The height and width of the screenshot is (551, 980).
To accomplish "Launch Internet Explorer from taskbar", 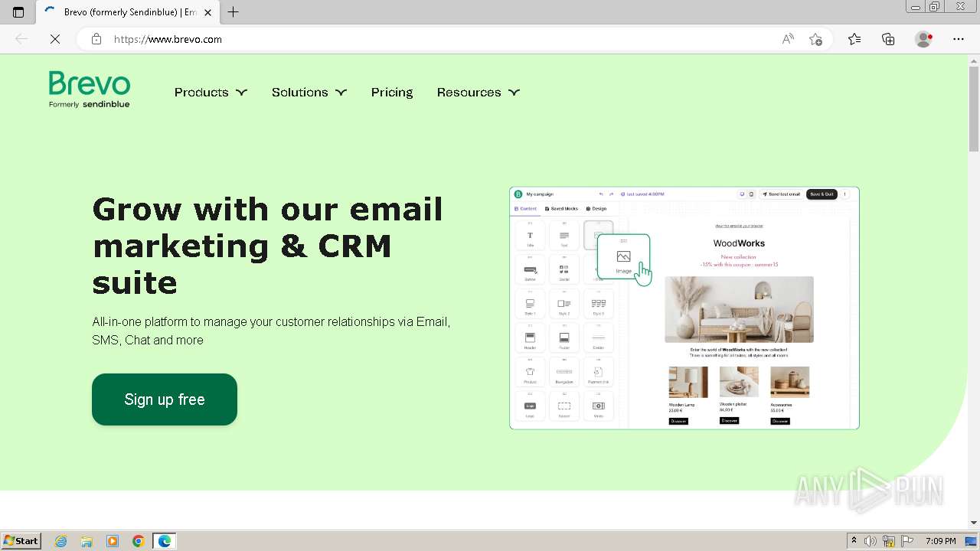I will 61,541.
